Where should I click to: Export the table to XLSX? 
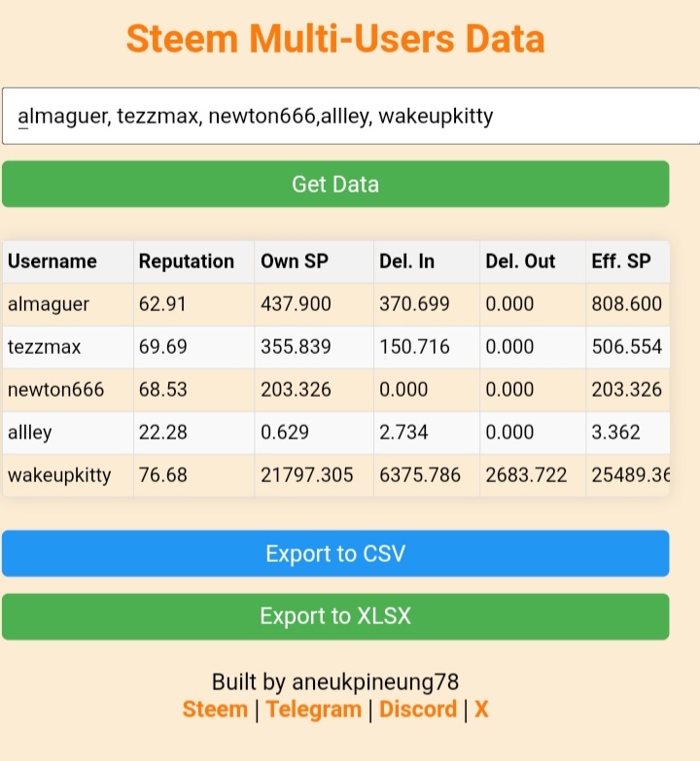click(335, 616)
